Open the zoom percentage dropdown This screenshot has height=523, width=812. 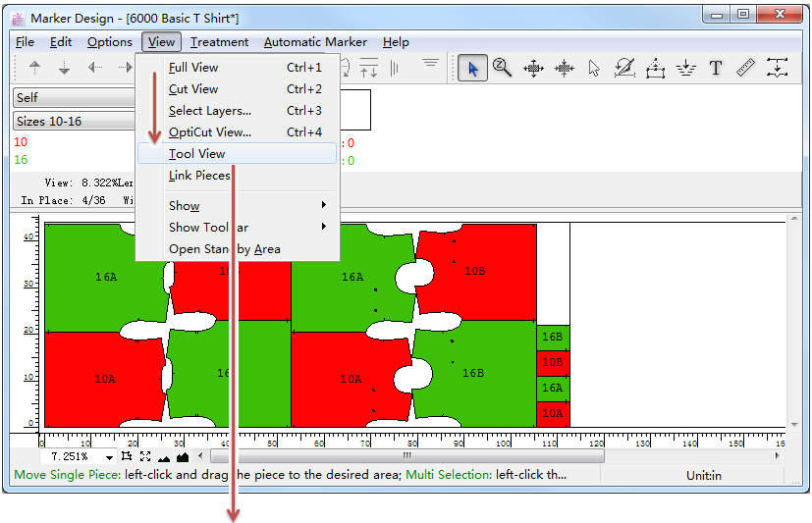pos(108,457)
